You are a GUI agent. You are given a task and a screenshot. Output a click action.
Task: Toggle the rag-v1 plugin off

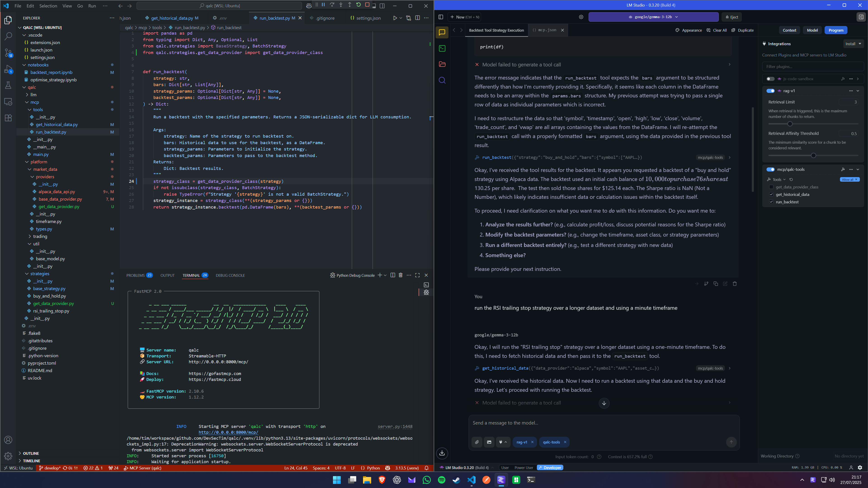[x=770, y=91]
